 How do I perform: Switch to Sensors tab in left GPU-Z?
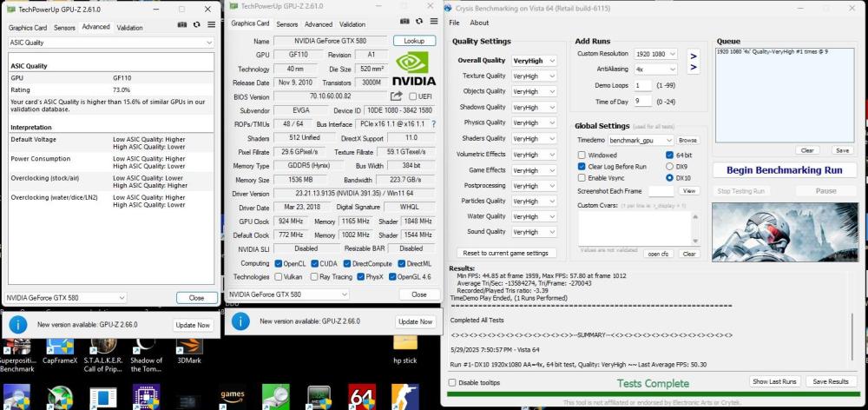[x=64, y=28]
